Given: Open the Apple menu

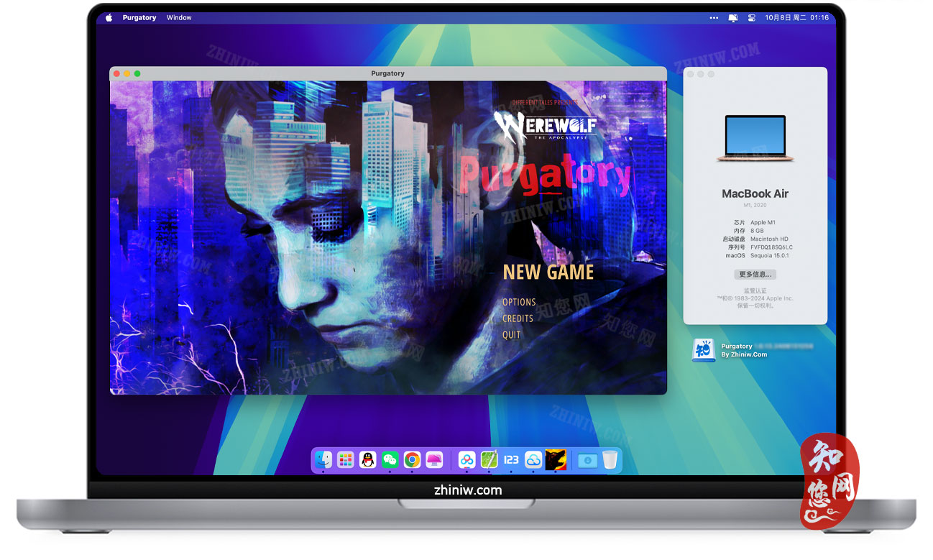Looking at the screenshot, I should [x=109, y=17].
